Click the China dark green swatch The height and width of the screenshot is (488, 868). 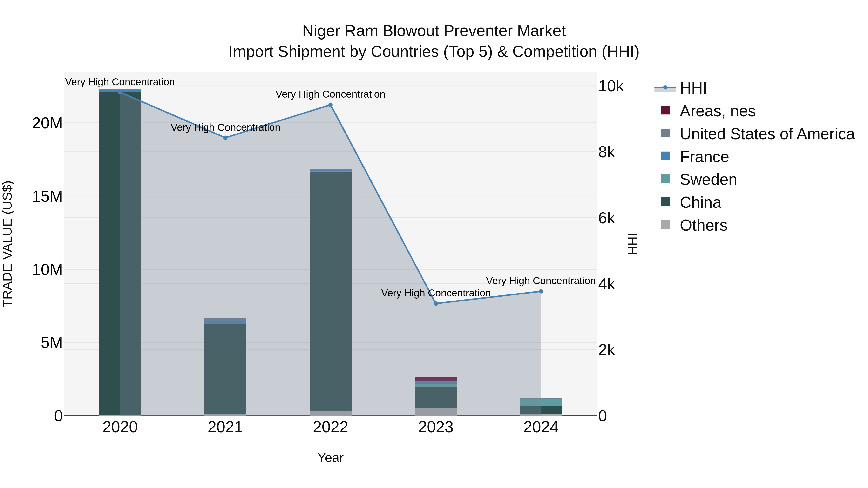665,202
